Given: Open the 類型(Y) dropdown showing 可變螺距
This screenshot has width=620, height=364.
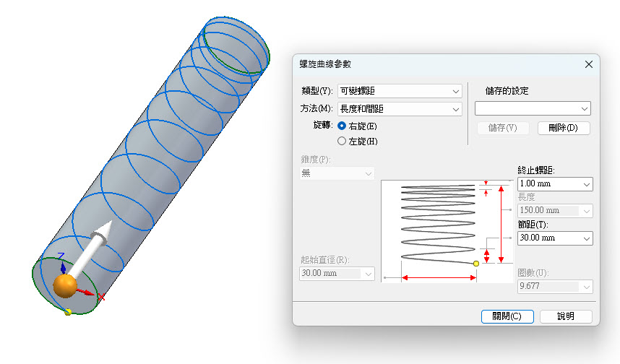Looking at the screenshot, I should pyautogui.click(x=400, y=91).
